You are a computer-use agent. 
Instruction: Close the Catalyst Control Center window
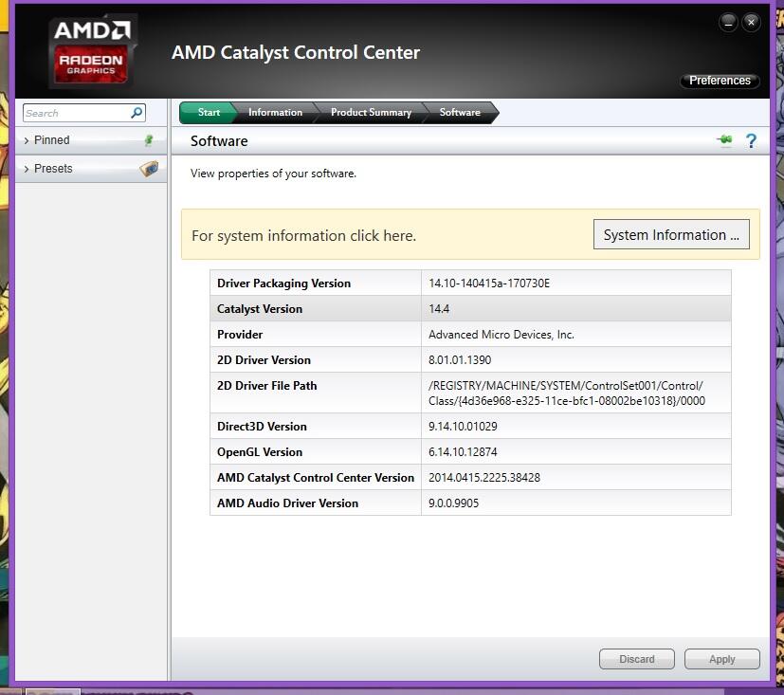coord(751,23)
